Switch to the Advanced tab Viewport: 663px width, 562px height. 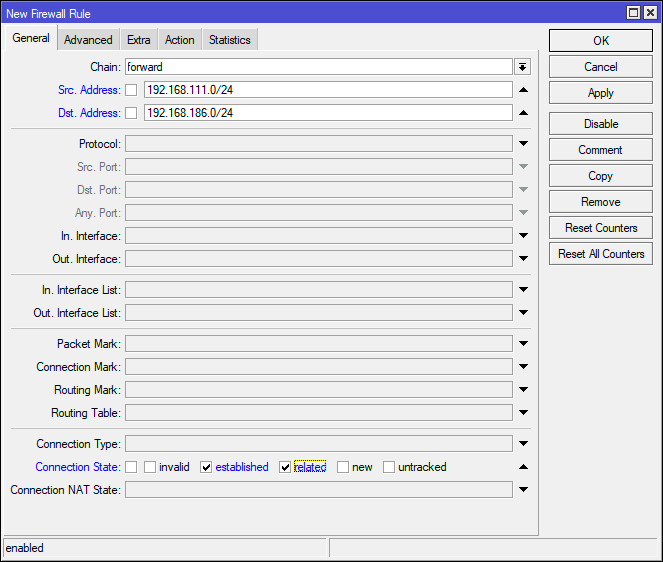(x=88, y=40)
